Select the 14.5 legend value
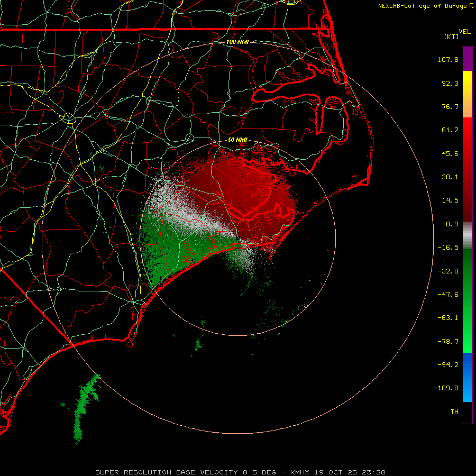This screenshot has width=476, height=476. click(450, 200)
